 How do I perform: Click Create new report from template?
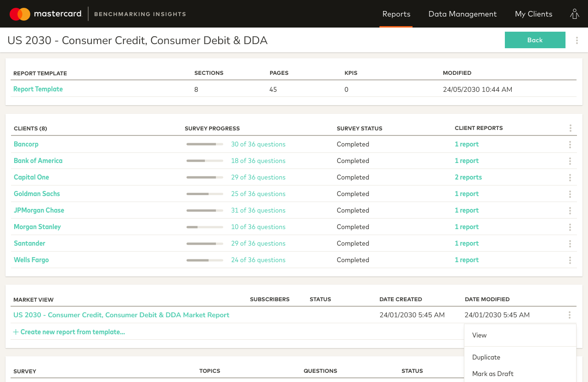(69, 332)
